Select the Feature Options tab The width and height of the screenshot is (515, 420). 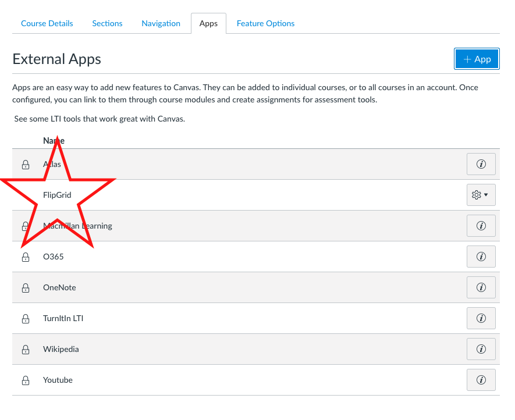(x=265, y=23)
